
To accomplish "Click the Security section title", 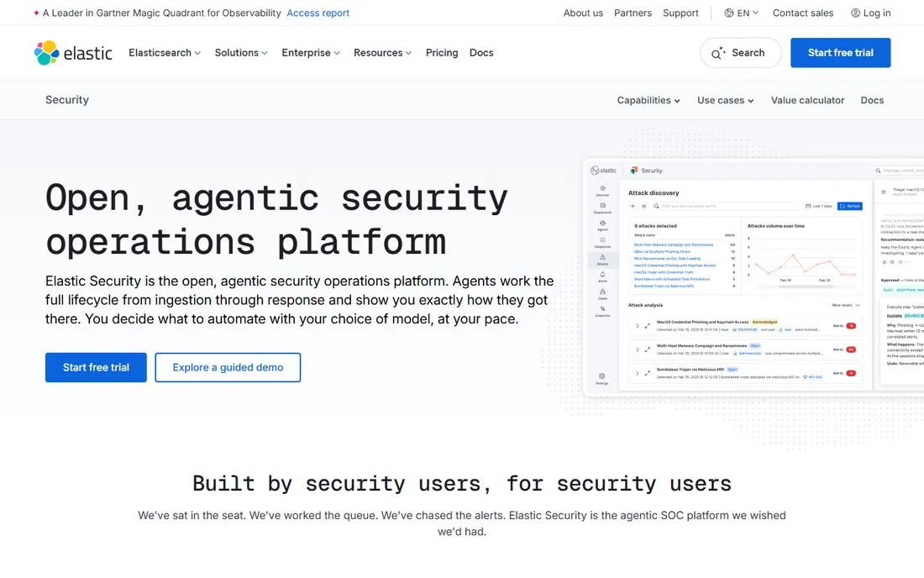I will click(x=67, y=100).
